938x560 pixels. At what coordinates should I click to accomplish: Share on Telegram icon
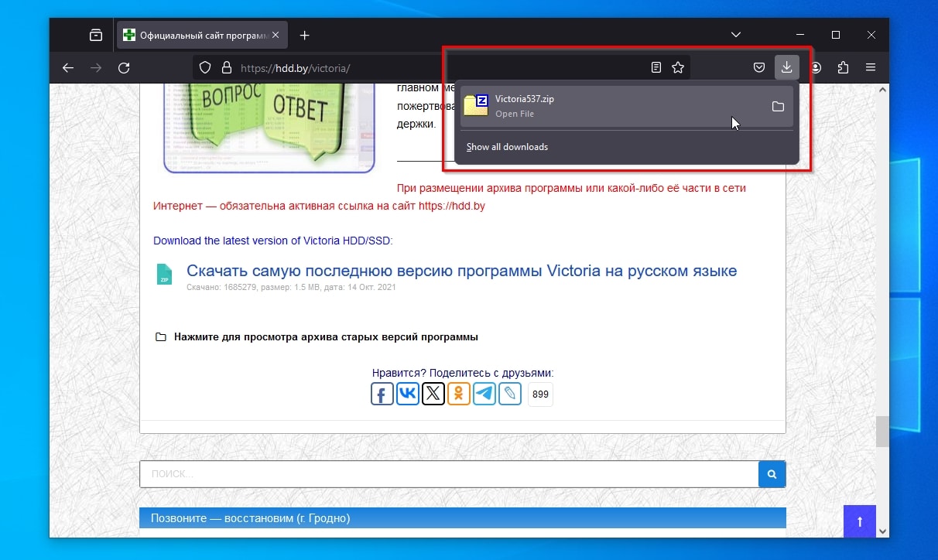[x=484, y=394]
